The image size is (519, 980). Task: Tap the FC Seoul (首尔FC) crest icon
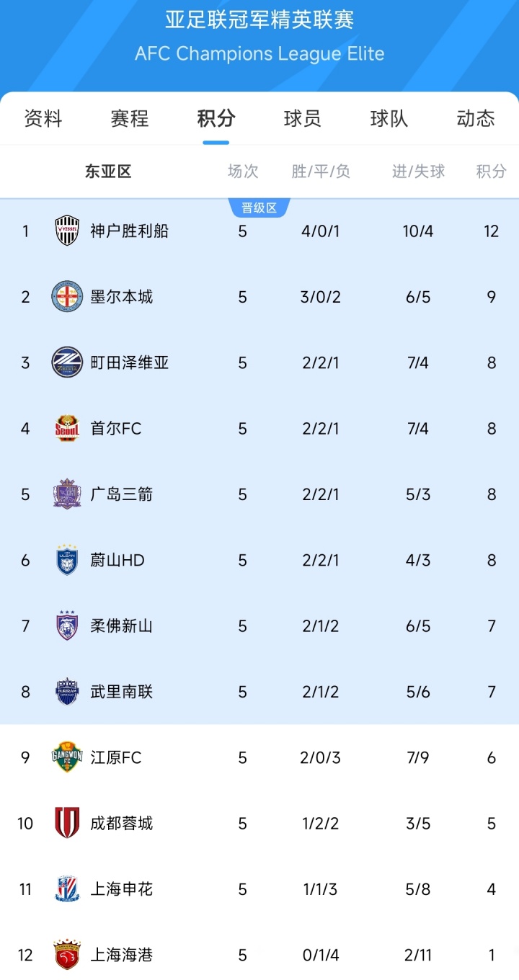pyautogui.click(x=67, y=429)
